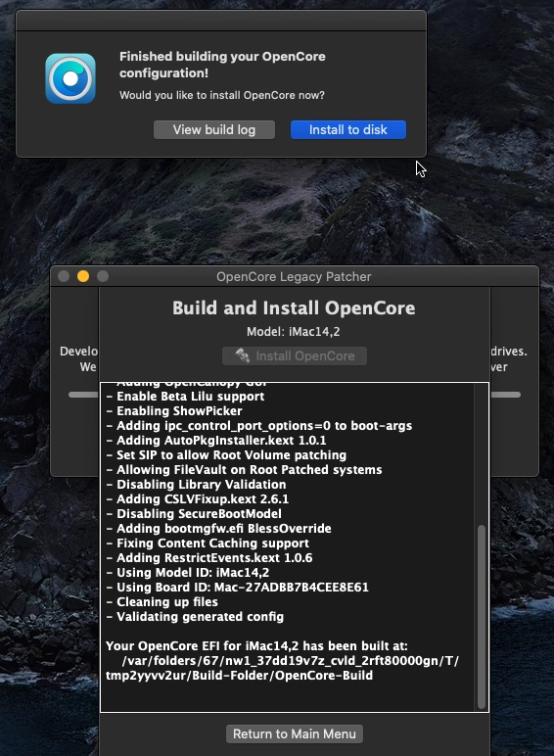Click the 'Model: iMac14,2' label
The height and width of the screenshot is (756, 554).
coord(294,332)
